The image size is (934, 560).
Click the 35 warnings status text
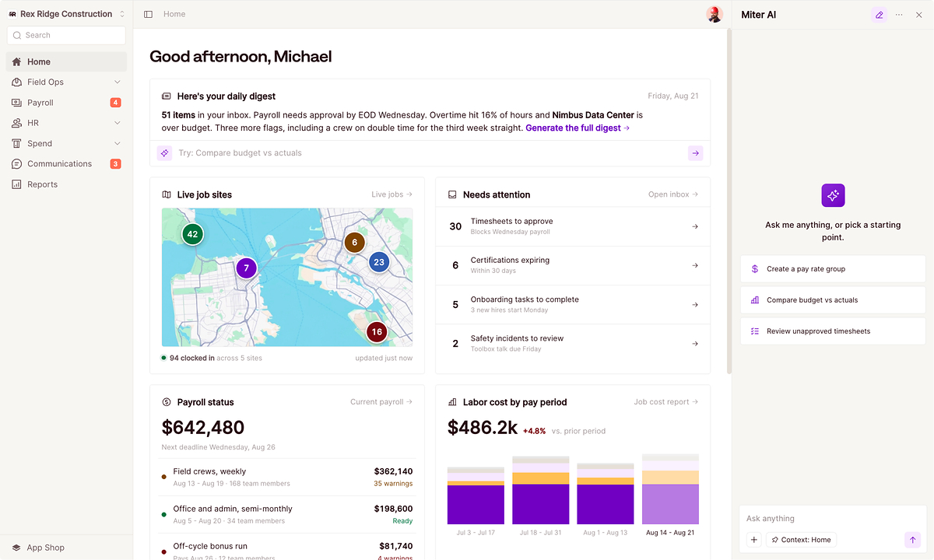coord(393,484)
